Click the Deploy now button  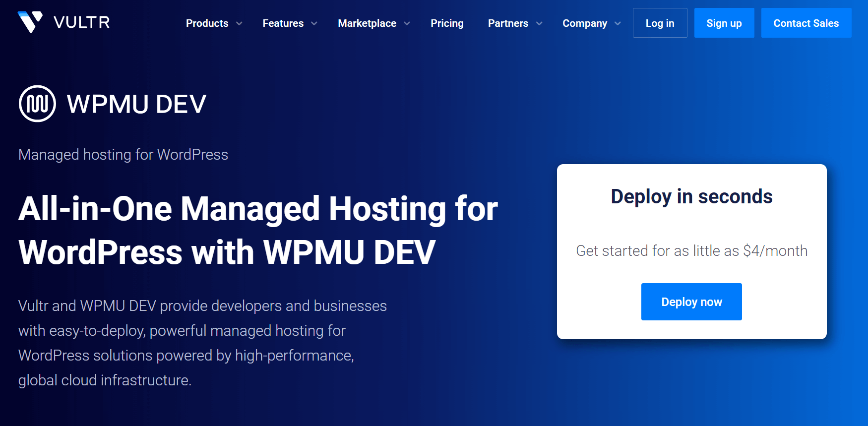pyautogui.click(x=691, y=302)
